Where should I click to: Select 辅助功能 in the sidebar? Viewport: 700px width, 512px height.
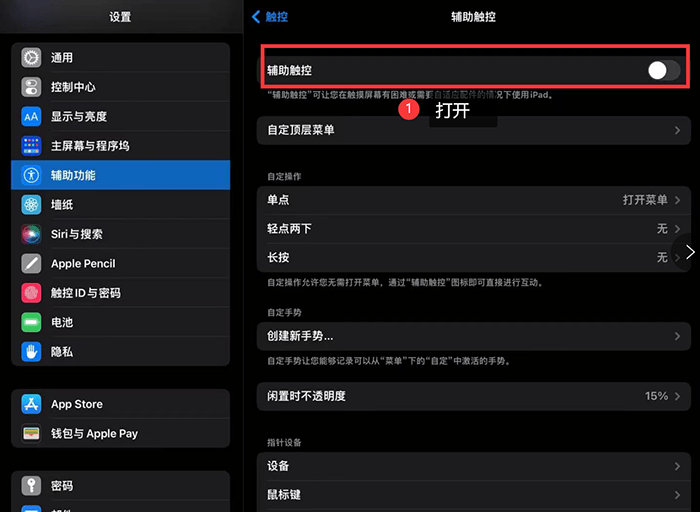[x=120, y=175]
